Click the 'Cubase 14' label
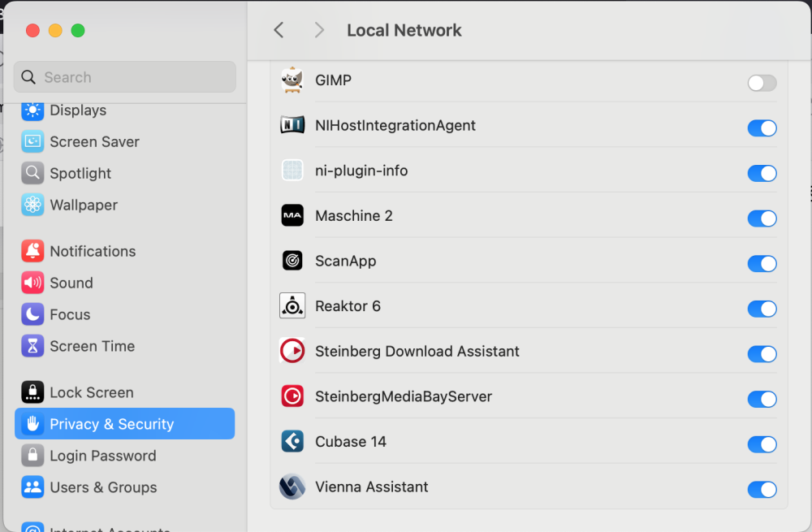The image size is (812, 532). point(351,441)
